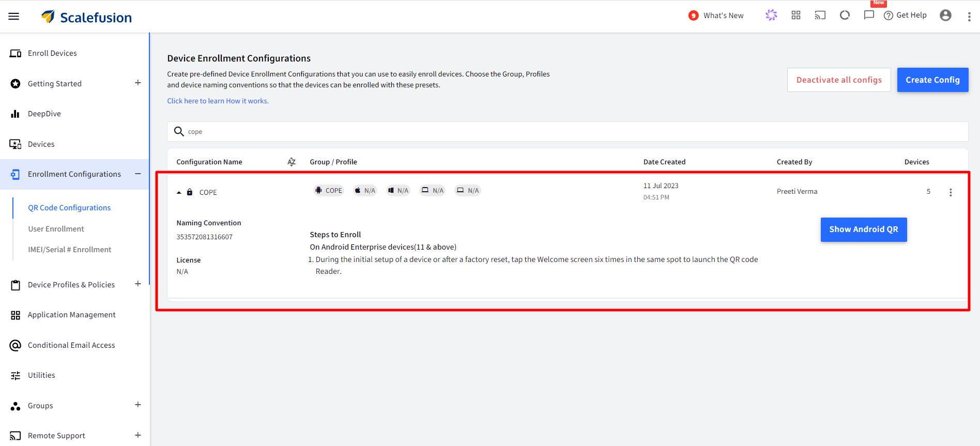Collapse Enrollment Configurations with minus icon
This screenshot has height=446, width=980.
[138, 174]
